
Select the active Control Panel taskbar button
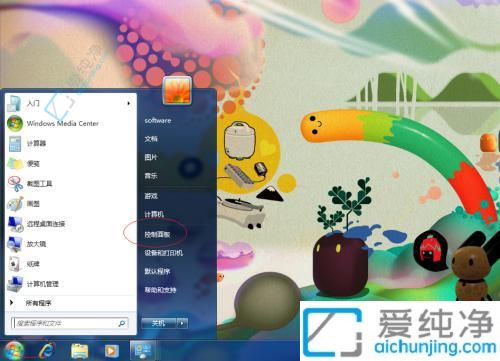(143, 351)
